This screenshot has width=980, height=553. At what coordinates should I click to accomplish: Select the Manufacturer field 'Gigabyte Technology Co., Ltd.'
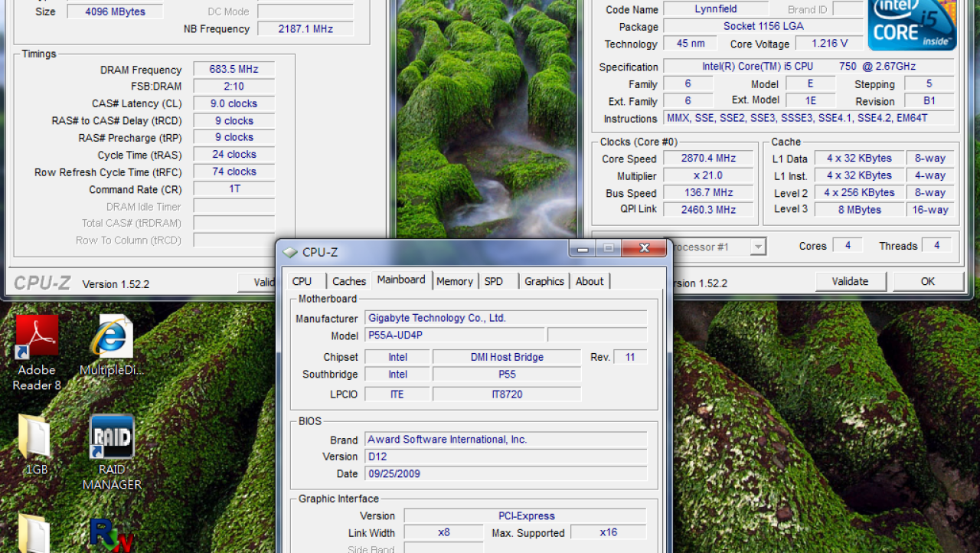[506, 318]
